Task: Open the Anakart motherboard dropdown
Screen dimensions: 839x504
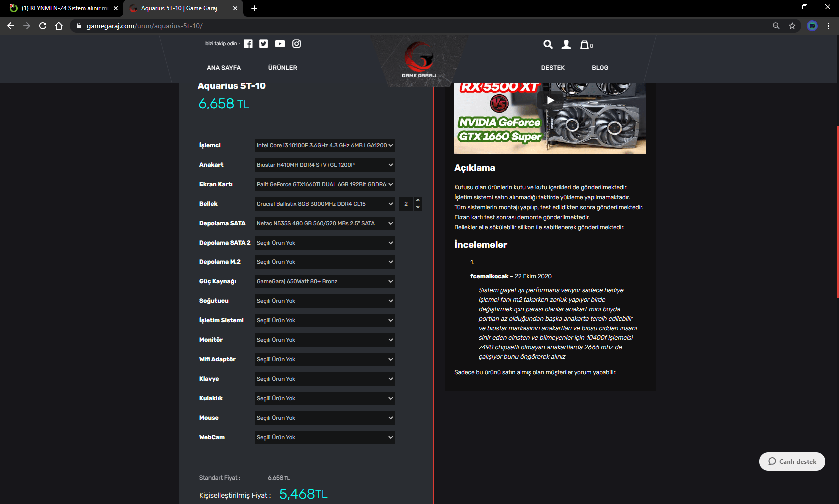Action: pos(325,165)
